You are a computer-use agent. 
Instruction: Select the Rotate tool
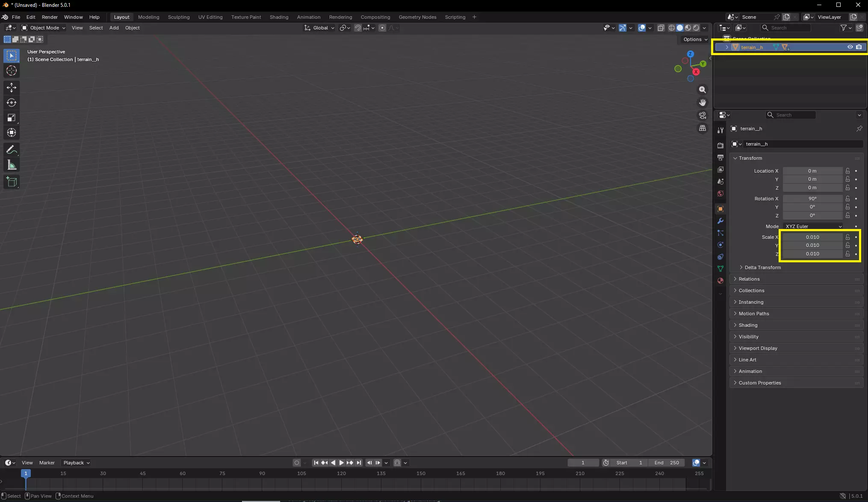point(12,103)
